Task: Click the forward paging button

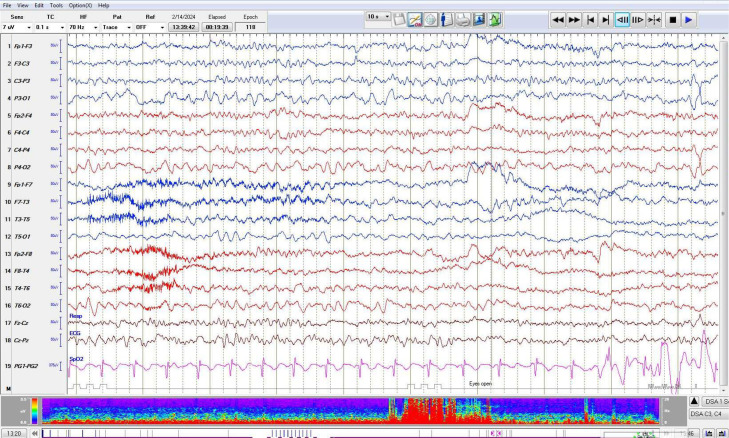Action: tap(638, 20)
